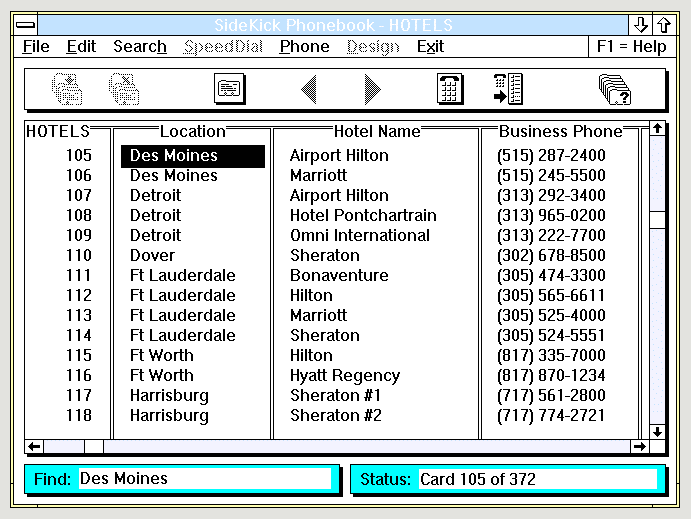Click the delete card toolbar icon
The height and width of the screenshot is (519, 691).
tap(124, 89)
